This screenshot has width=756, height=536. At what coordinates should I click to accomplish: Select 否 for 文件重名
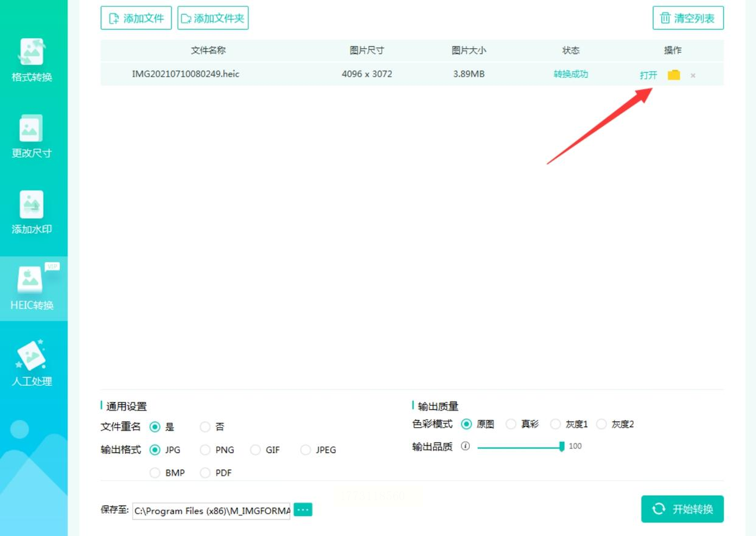pos(205,427)
